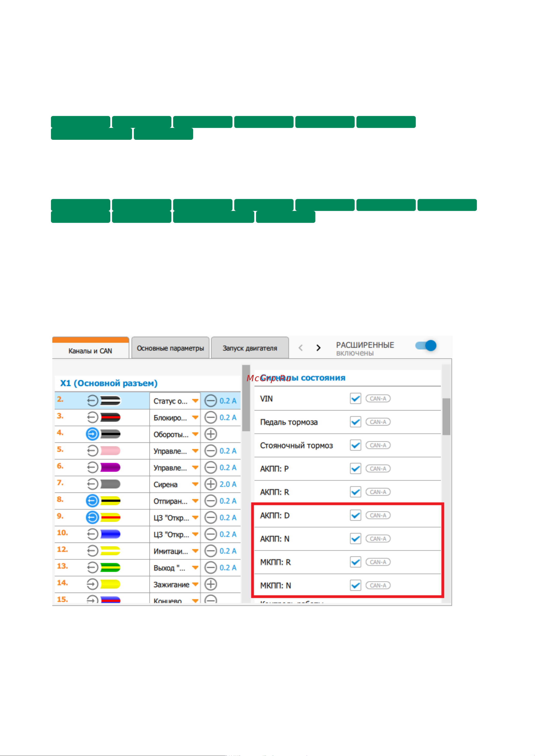Toggle polarity minus icon on channel 5

tap(211, 451)
